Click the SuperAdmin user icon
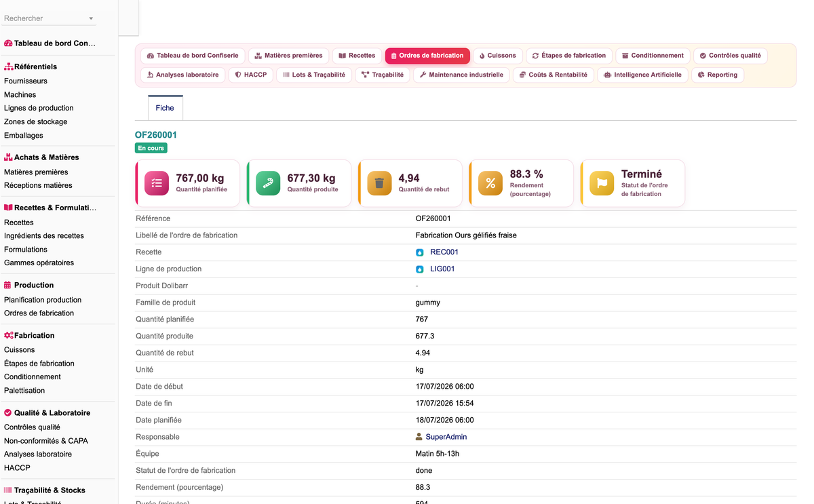 [x=419, y=437]
